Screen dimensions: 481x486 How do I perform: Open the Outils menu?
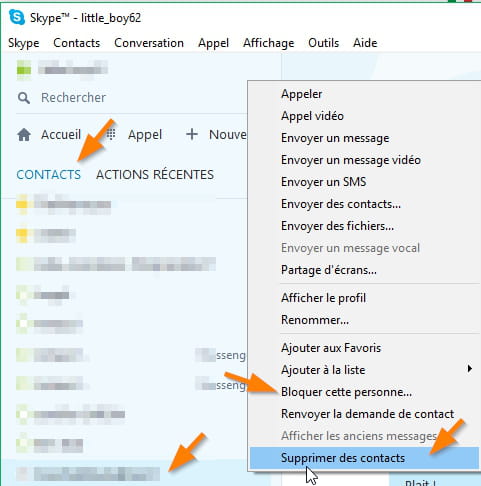click(x=323, y=43)
